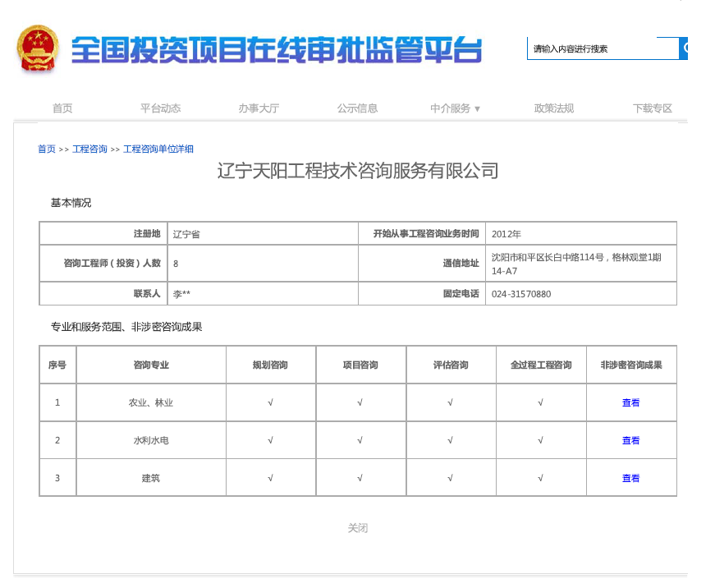This screenshot has width=715, height=588.
Task: Click the 基本情况 section heading
Action: pos(71,203)
